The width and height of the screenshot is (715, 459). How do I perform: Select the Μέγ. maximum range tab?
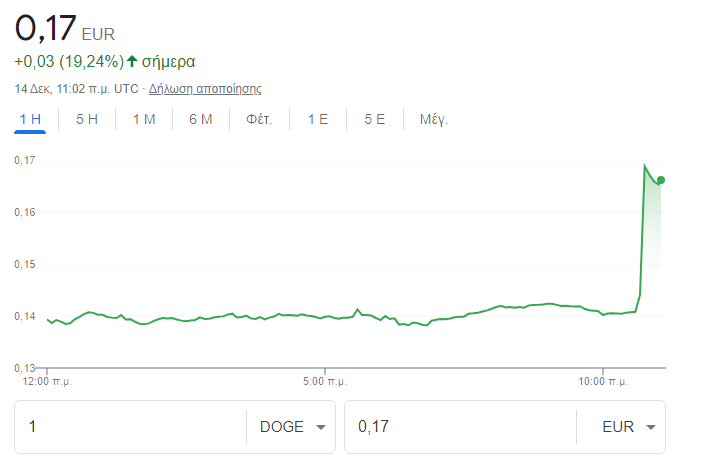coord(433,119)
